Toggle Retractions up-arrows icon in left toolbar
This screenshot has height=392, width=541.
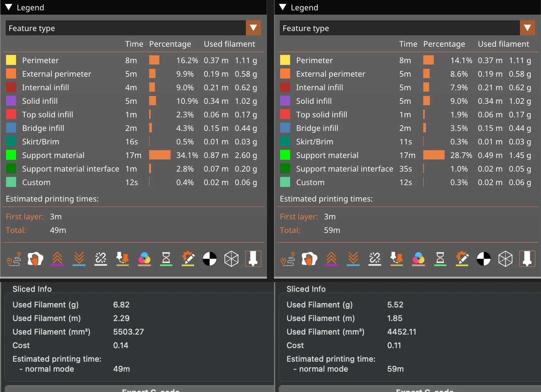57,259
